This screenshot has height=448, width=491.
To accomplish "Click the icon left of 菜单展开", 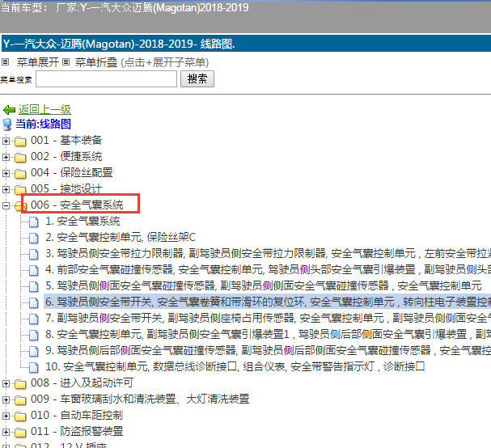I will [6, 62].
